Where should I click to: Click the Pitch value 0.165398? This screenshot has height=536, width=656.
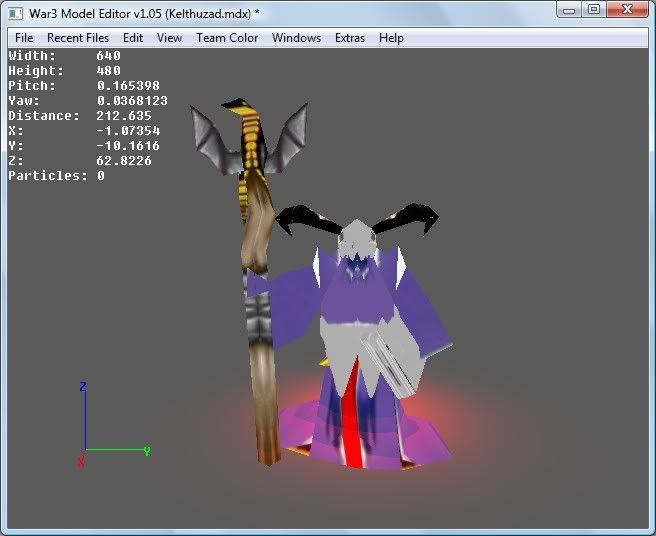128,86
